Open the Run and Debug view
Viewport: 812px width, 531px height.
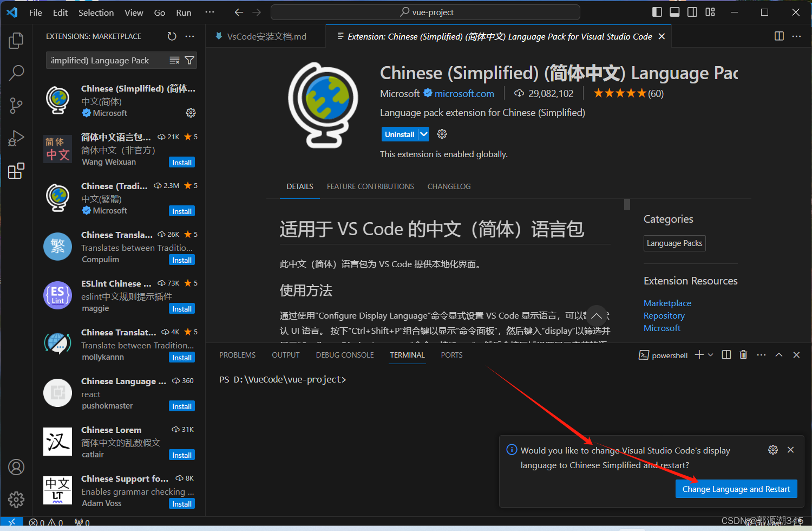[16, 138]
